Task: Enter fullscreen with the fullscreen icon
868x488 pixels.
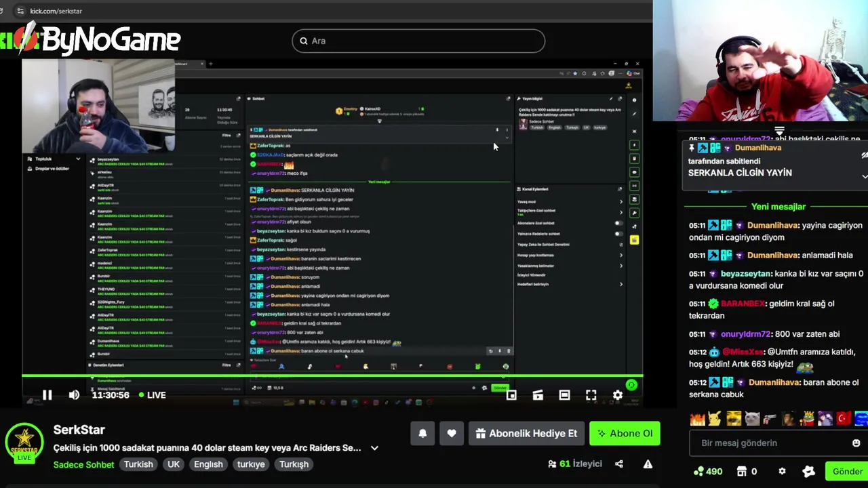Action: coord(591,395)
